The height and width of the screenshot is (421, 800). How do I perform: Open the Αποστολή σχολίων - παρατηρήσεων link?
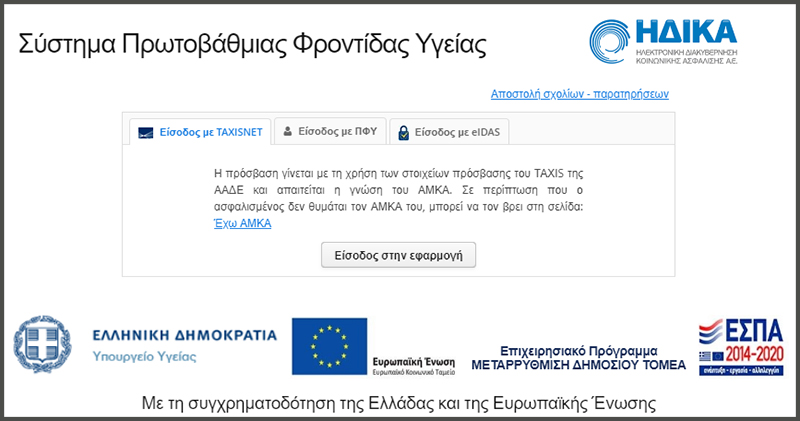point(579,94)
